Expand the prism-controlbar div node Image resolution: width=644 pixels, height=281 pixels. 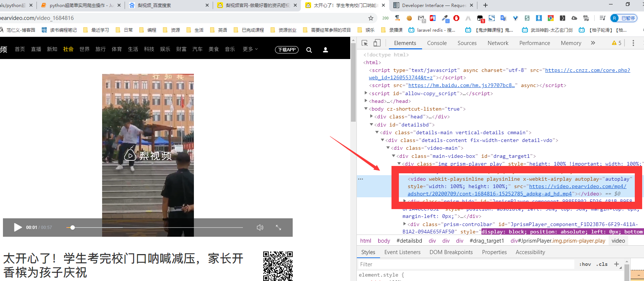pos(405,224)
